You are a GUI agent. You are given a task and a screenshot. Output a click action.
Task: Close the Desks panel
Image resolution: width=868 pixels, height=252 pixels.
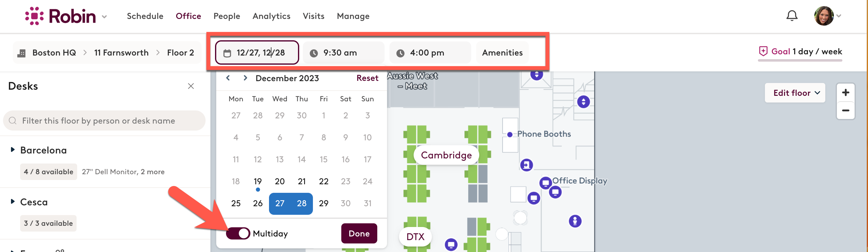(191, 86)
